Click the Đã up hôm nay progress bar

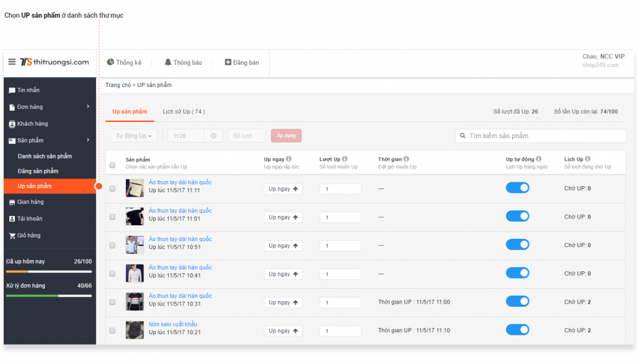(x=49, y=271)
